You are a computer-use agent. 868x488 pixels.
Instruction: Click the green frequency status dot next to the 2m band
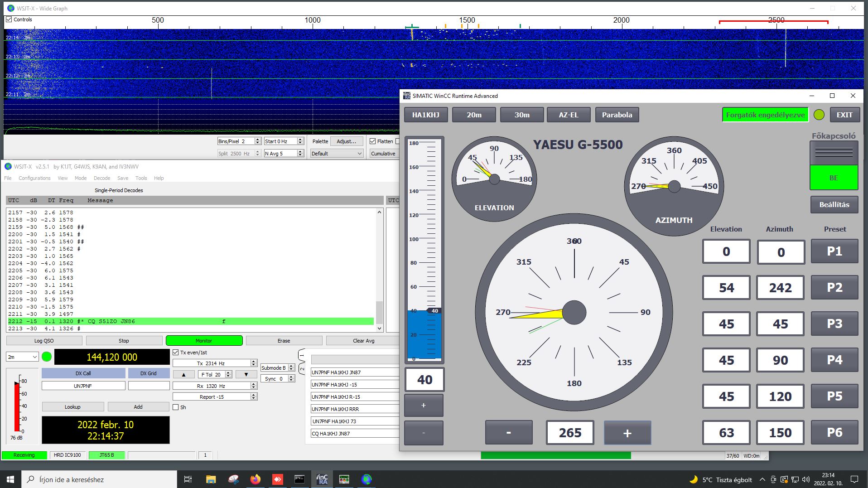coord(47,357)
